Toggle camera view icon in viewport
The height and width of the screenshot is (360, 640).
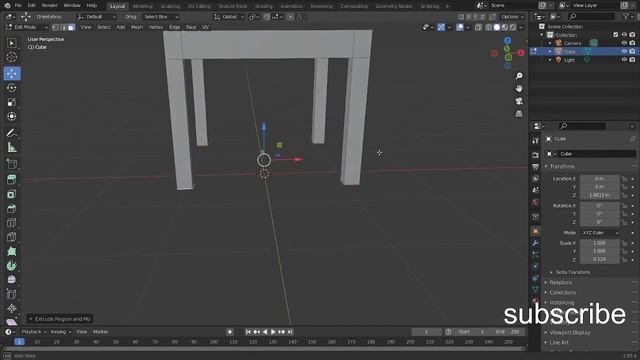coord(519,101)
